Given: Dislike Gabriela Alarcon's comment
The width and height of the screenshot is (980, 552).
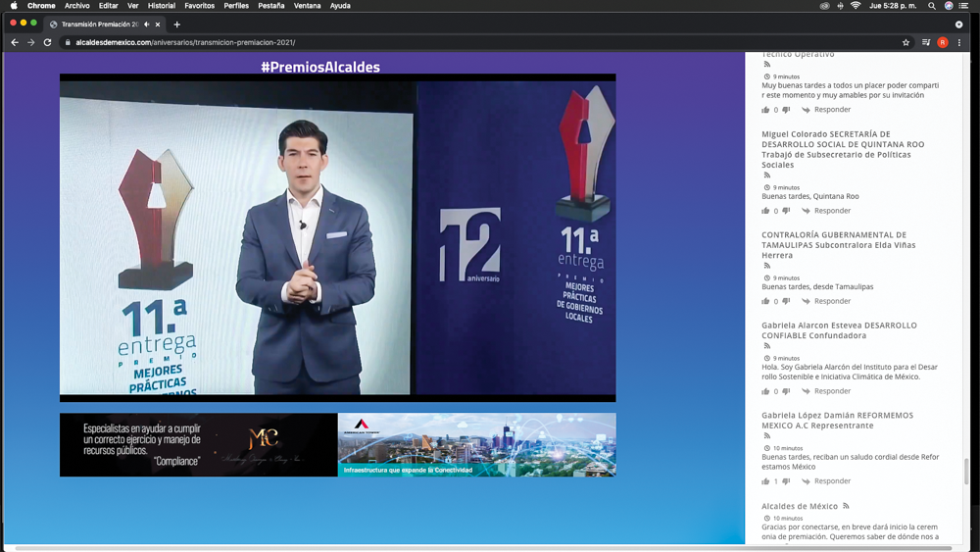Looking at the screenshot, I should pyautogui.click(x=786, y=392).
